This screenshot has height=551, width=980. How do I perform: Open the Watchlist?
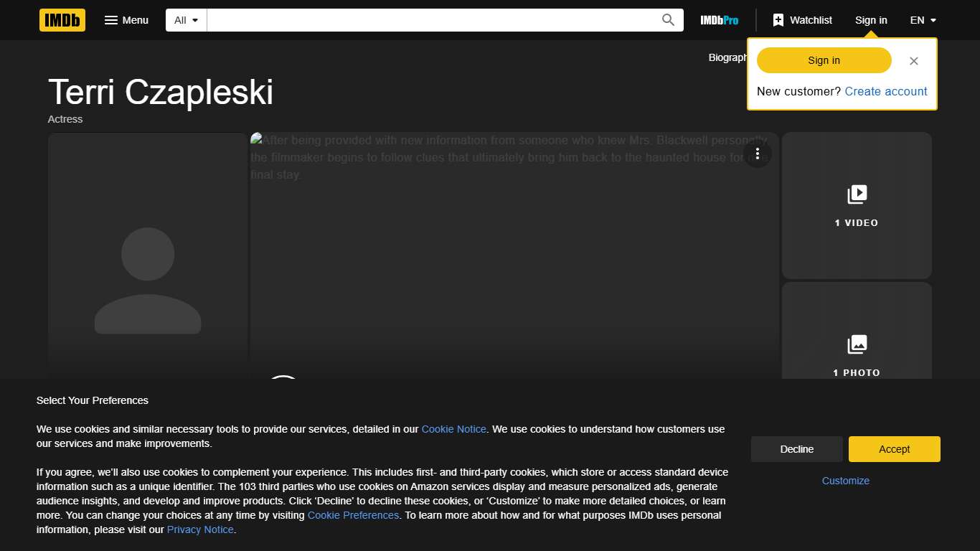[802, 20]
